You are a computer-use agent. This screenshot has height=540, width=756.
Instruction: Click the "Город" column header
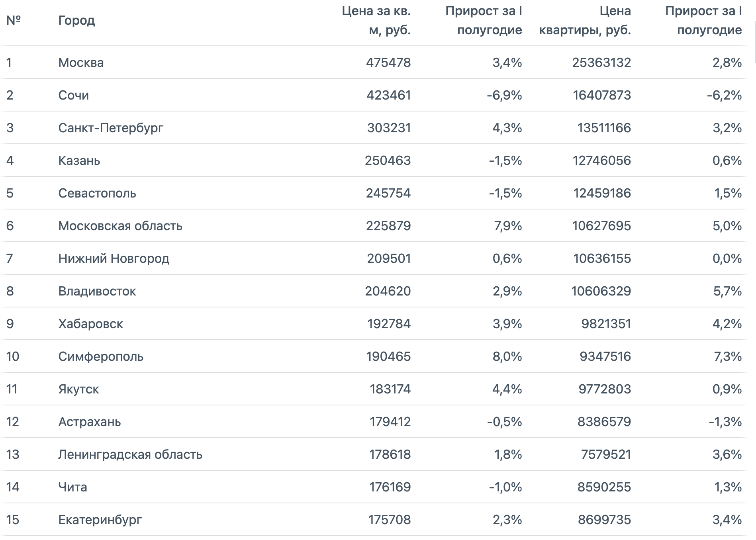tap(76, 20)
